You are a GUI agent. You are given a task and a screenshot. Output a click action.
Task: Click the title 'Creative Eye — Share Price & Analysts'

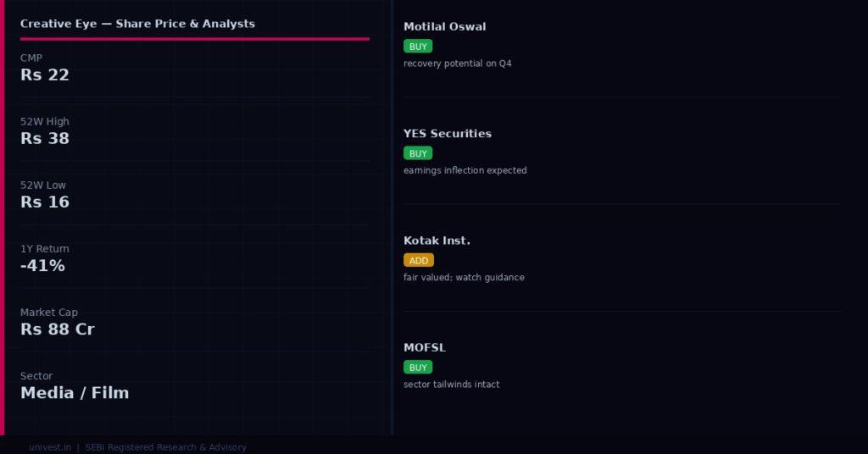click(x=137, y=24)
